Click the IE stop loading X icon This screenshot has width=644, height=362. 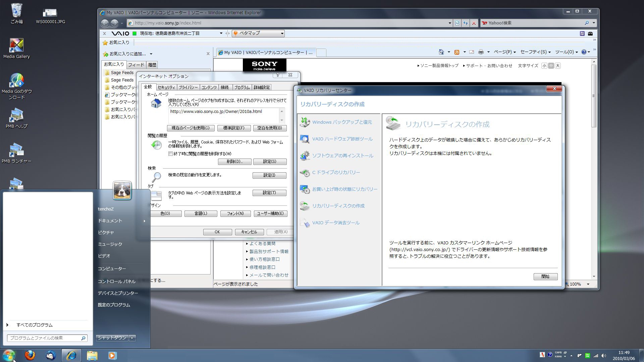(x=474, y=23)
